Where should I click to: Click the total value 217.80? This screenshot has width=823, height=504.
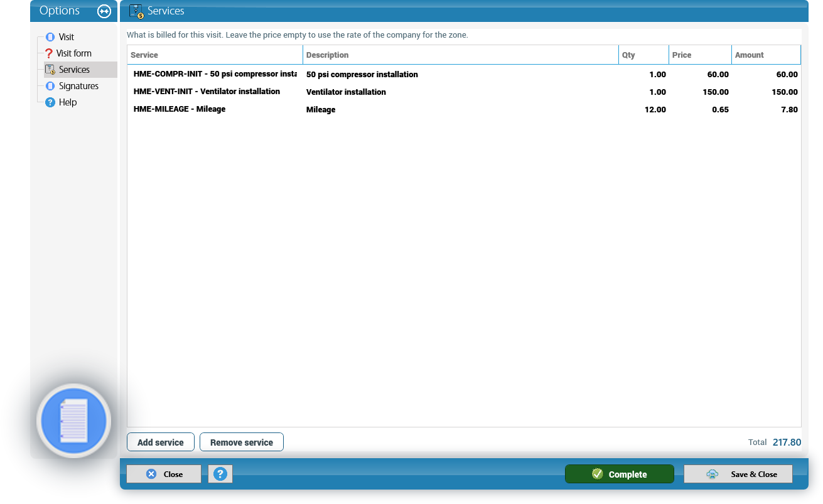click(x=787, y=442)
